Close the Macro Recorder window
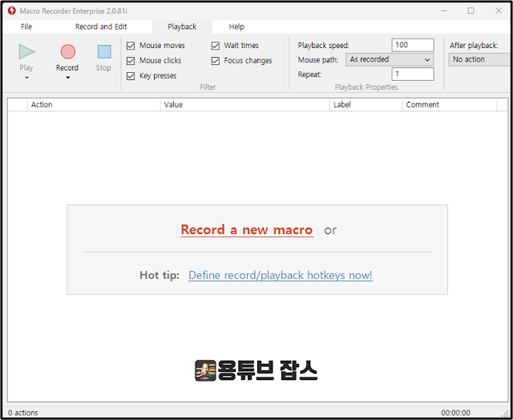Screen dimensions: 513x420 [499, 10]
